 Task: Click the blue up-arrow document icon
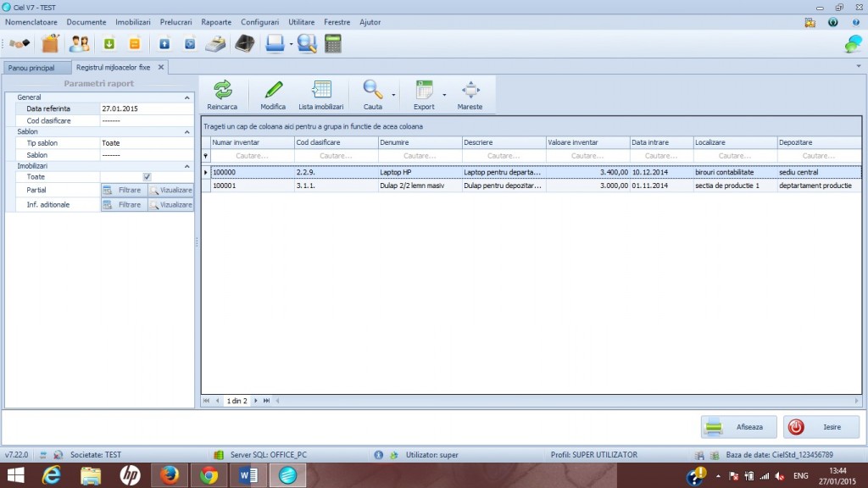click(x=164, y=44)
